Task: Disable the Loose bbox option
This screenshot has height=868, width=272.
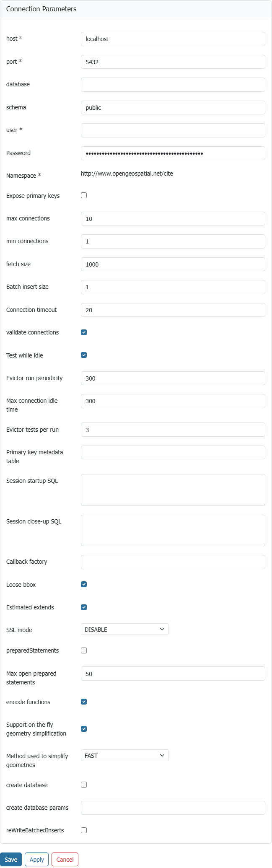Action: 84,584
